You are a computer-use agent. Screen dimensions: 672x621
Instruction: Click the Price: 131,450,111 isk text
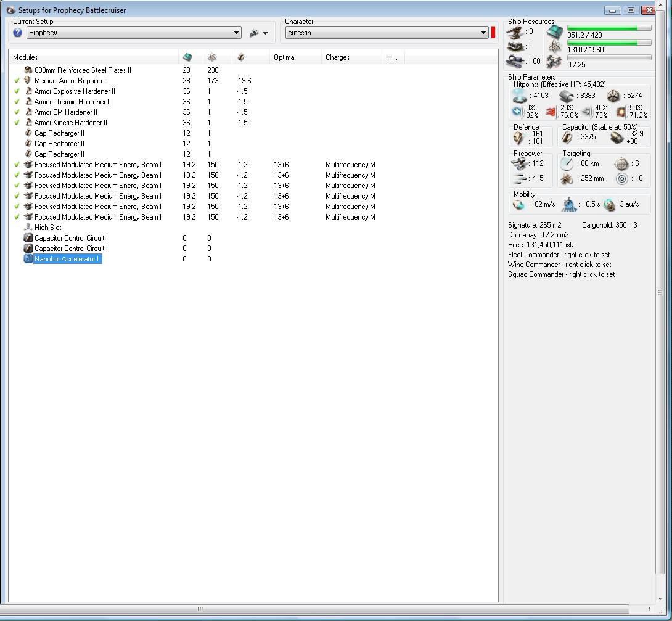click(541, 245)
